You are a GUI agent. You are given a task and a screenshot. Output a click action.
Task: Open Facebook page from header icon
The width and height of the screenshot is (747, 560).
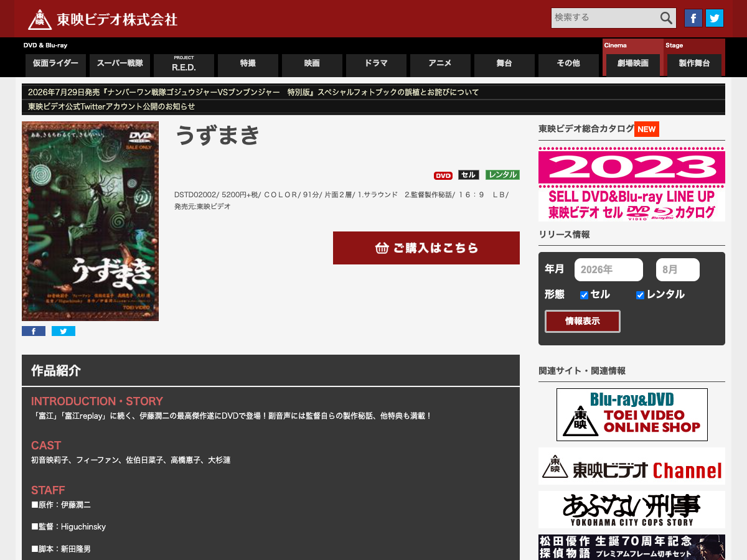tap(693, 18)
